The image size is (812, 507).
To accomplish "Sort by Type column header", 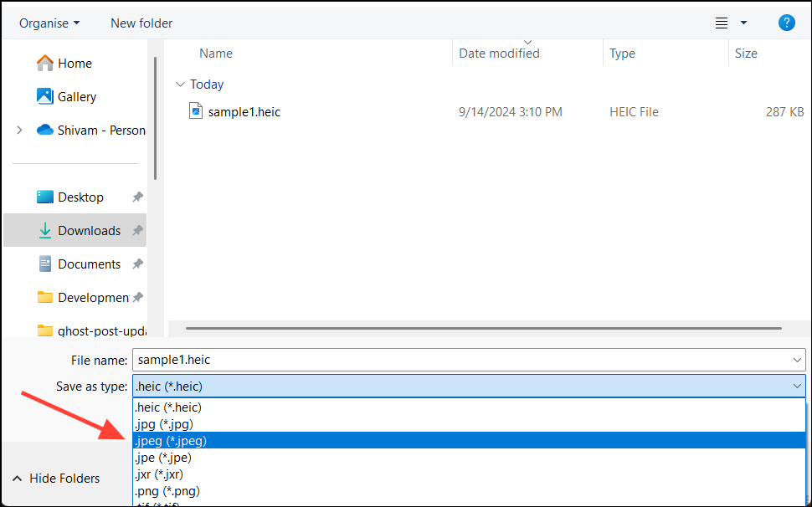I will click(x=622, y=54).
